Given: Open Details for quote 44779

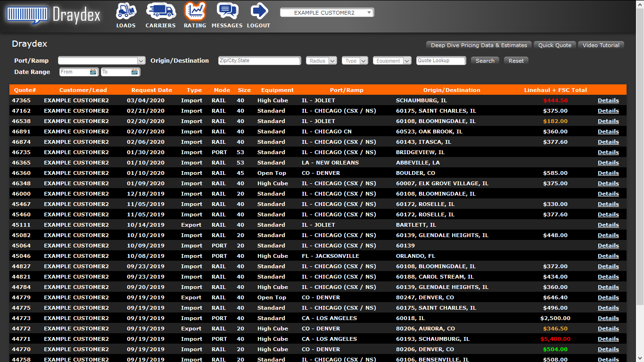Looking at the screenshot, I should (608, 297).
